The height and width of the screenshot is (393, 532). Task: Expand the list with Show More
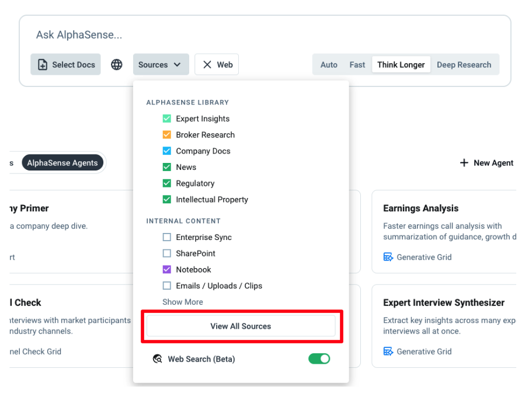[x=183, y=302]
